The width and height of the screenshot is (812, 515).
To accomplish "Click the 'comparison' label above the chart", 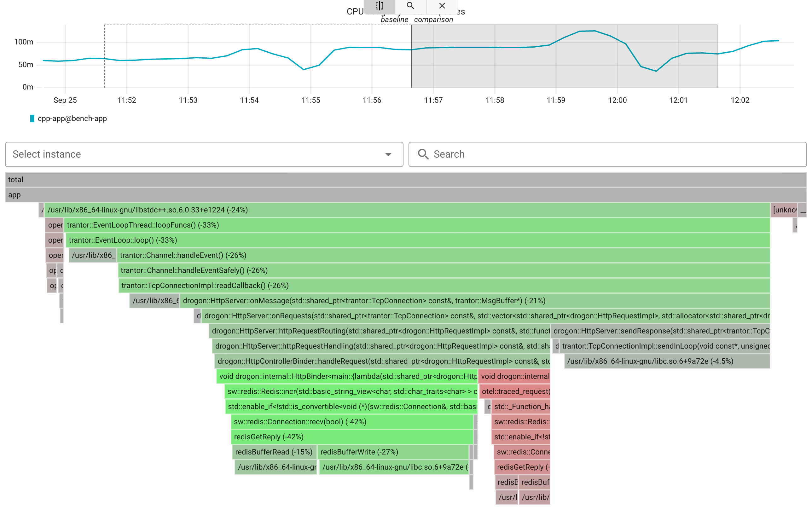I will click(x=433, y=20).
